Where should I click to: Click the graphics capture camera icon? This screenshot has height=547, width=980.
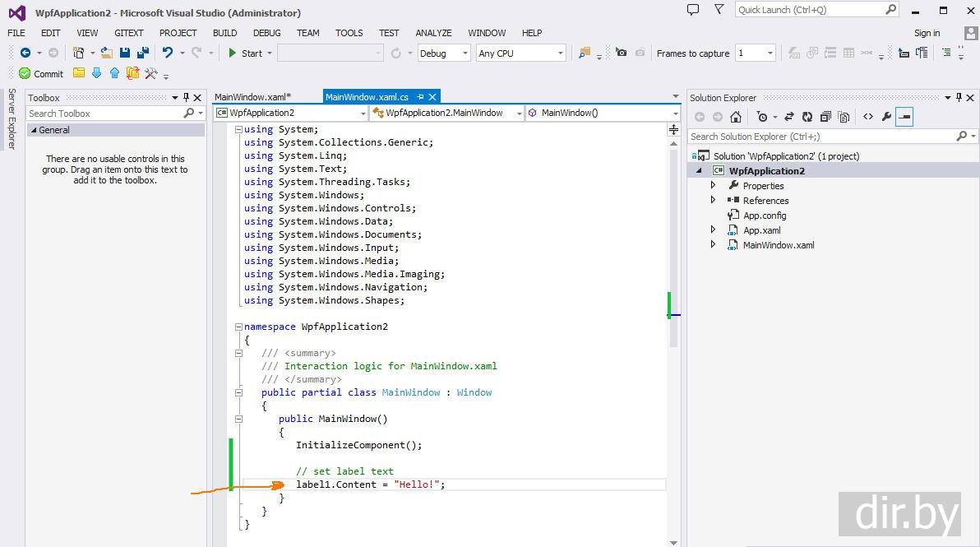[x=622, y=53]
